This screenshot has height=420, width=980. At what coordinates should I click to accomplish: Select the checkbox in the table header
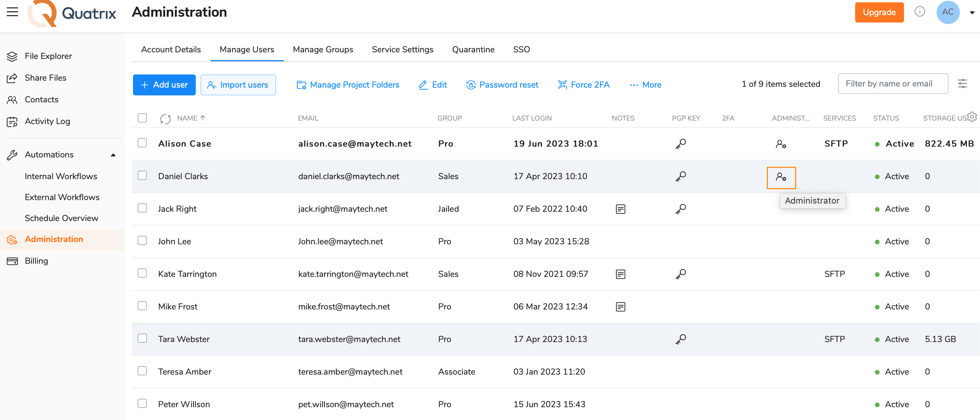click(x=142, y=118)
